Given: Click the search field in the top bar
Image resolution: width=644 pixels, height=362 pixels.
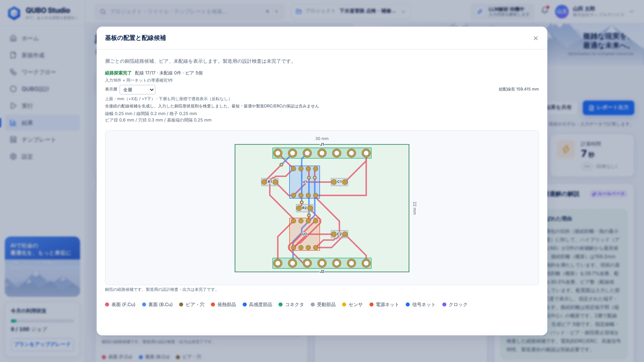Looking at the screenshot, I should pyautogui.click(x=189, y=12).
